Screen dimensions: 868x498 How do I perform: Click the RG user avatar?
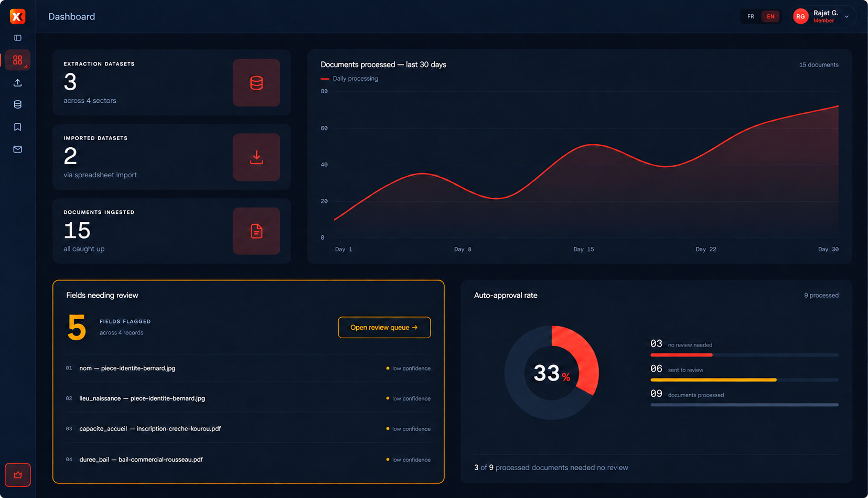tap(800, 16)
